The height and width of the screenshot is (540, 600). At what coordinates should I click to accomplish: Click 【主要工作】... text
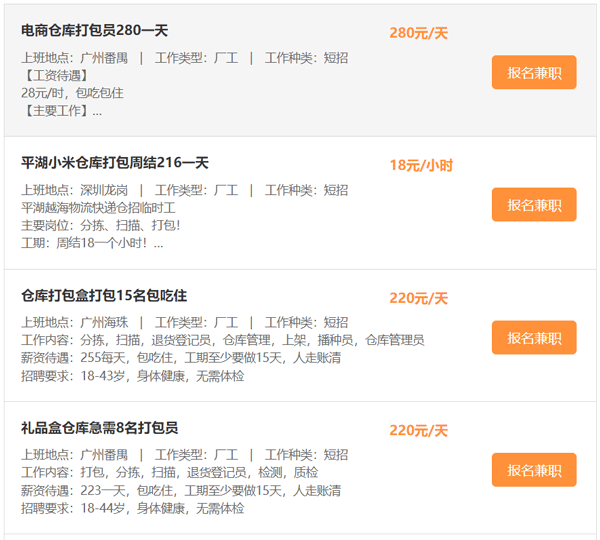click(62, 111)
